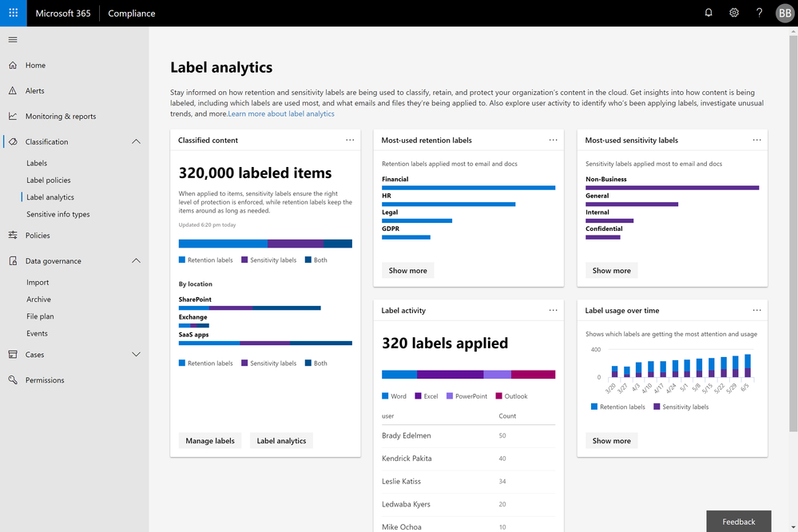Click the Manage labels button

click(209, 441)
